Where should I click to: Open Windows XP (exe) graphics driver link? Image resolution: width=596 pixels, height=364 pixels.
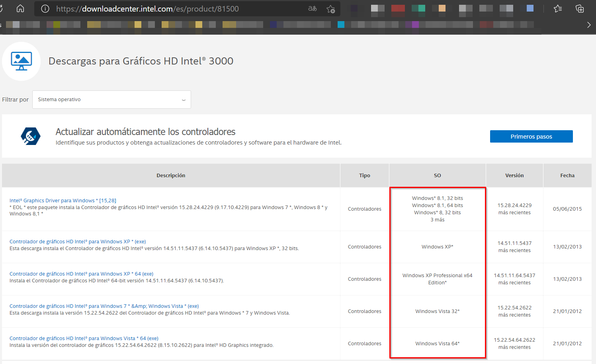click(x=78, y=241)
